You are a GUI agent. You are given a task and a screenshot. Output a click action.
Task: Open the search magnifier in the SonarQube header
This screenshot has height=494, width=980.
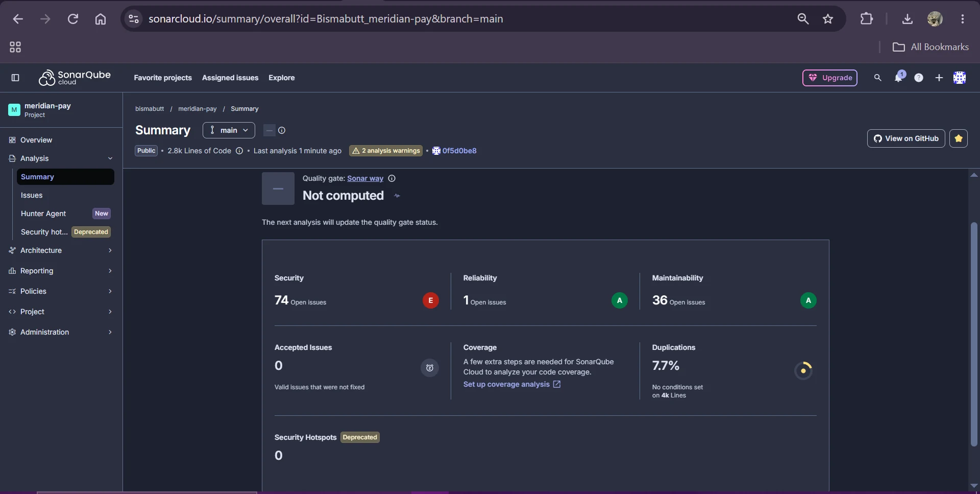[x=877, y=78]
